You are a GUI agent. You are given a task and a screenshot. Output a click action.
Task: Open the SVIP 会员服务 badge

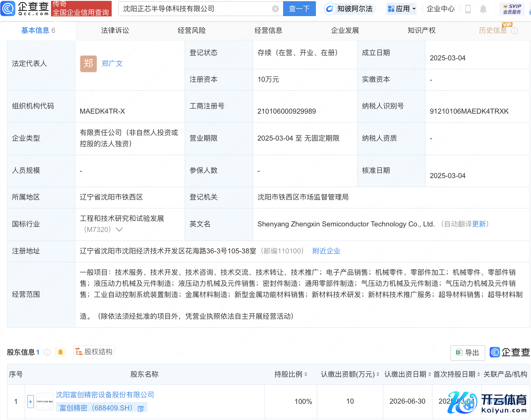tap(512, 9)
